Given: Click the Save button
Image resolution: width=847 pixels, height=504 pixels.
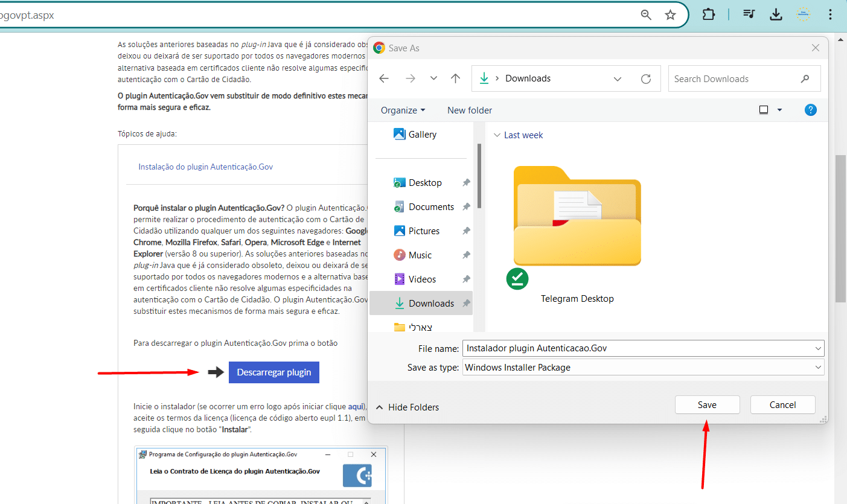Looking at the screenshot, I should point(707,404).
